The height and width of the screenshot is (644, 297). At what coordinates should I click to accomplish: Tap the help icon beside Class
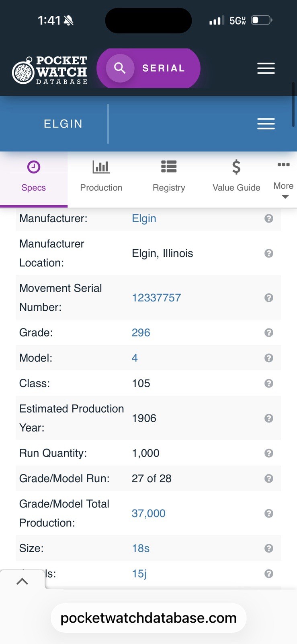pos(269,383)
